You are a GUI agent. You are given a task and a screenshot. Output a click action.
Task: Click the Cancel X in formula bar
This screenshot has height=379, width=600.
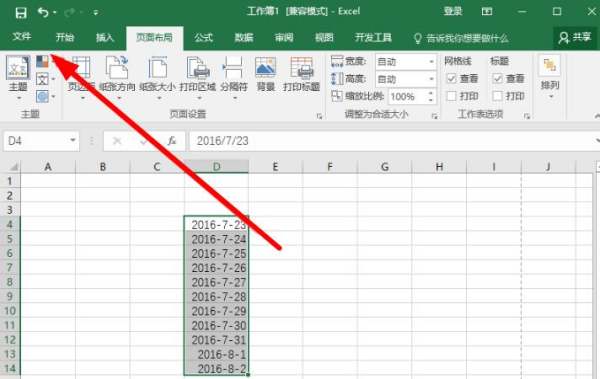click(x=117, y=141)
